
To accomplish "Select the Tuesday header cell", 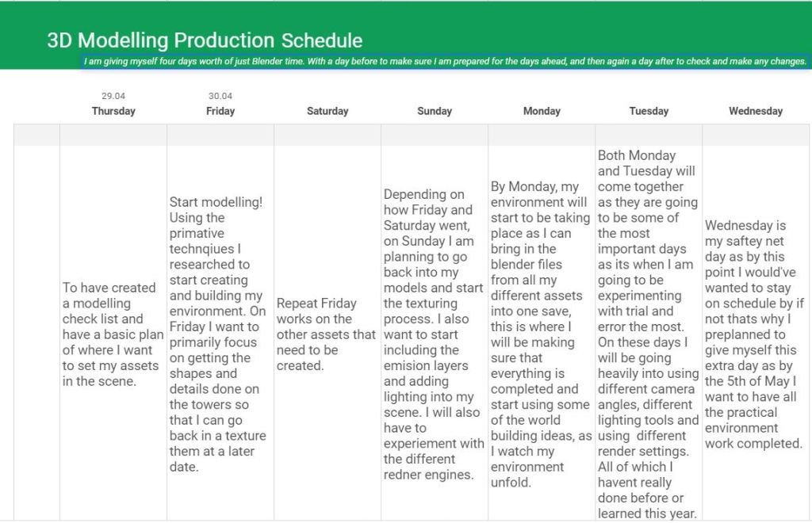I will (649, 112).
